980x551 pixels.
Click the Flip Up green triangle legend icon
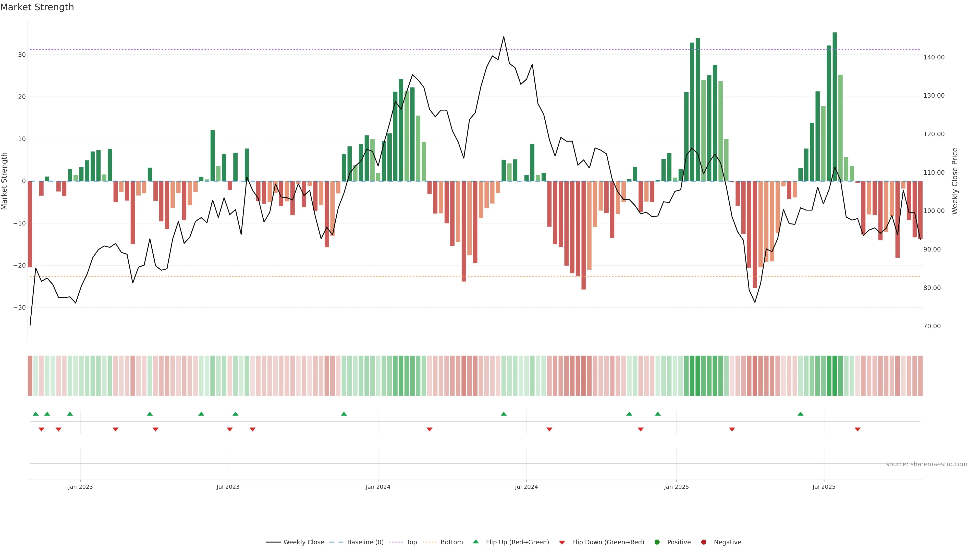(475, 542)
